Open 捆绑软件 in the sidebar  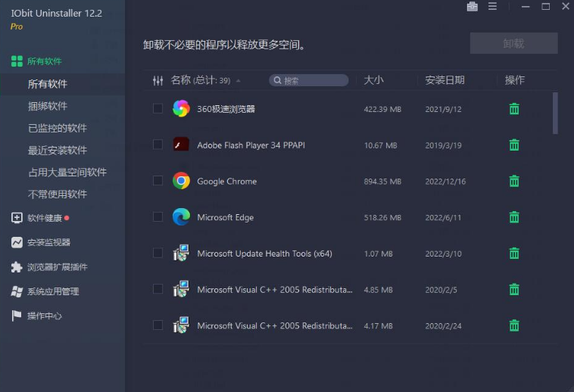[x=48, y=106]
